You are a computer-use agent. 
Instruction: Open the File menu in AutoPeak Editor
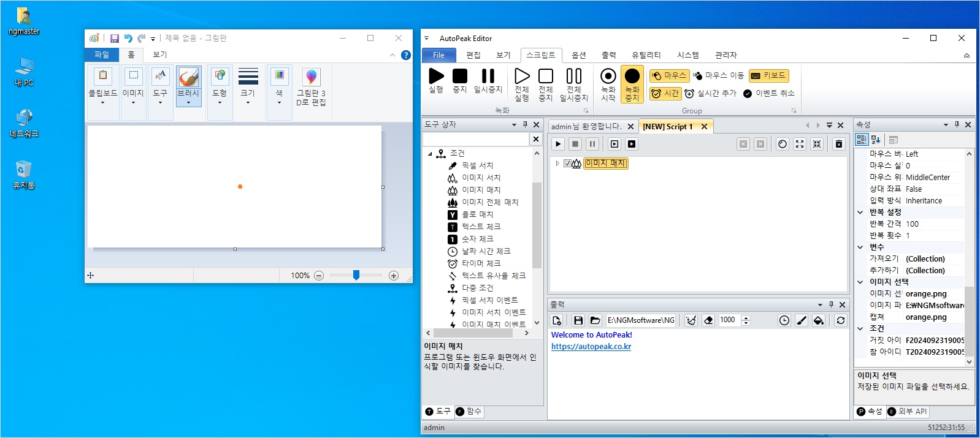(x=438, y=55)
